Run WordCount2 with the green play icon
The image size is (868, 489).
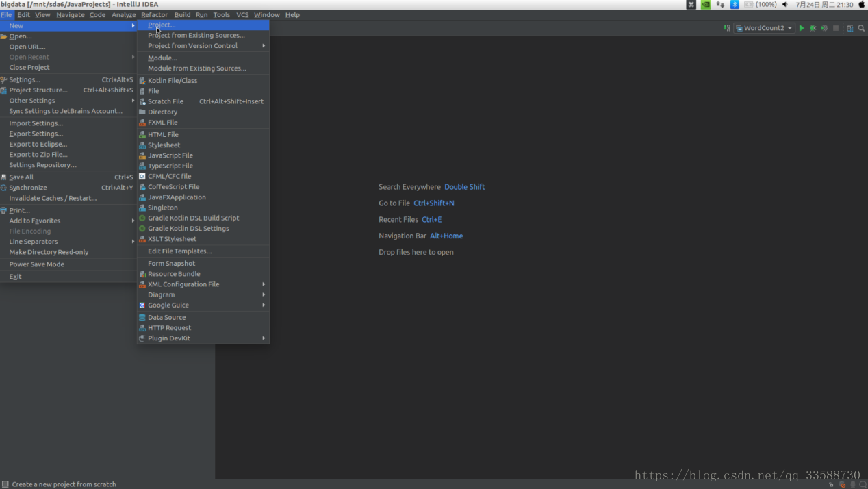click(802, 28)
